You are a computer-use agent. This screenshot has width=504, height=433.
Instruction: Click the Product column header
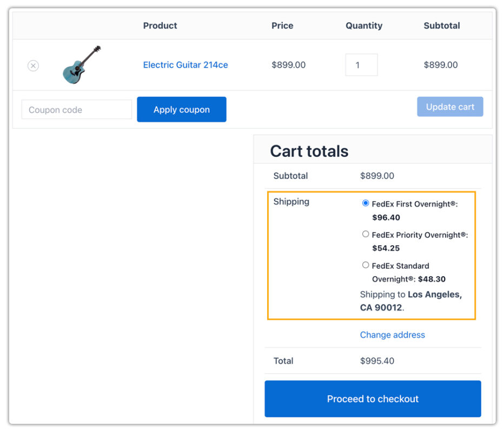coord(160,25)
